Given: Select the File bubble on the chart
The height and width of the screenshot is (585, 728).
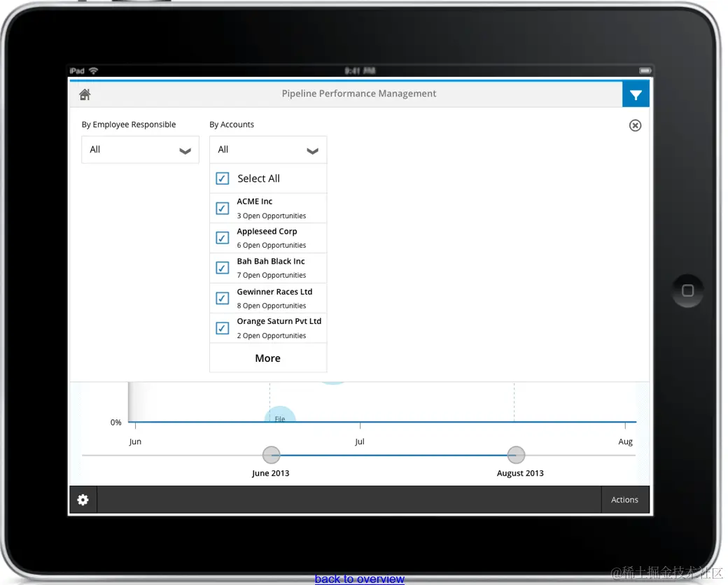Looking at the screenshot, I should pyautogui.click(x=280, y=414).
